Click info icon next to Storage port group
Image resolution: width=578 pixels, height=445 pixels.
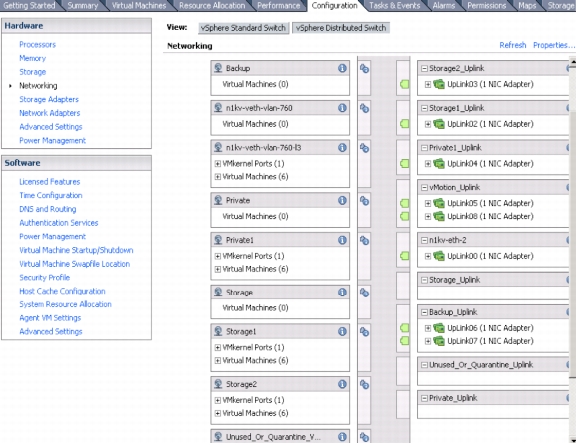[x=342, y=292]
